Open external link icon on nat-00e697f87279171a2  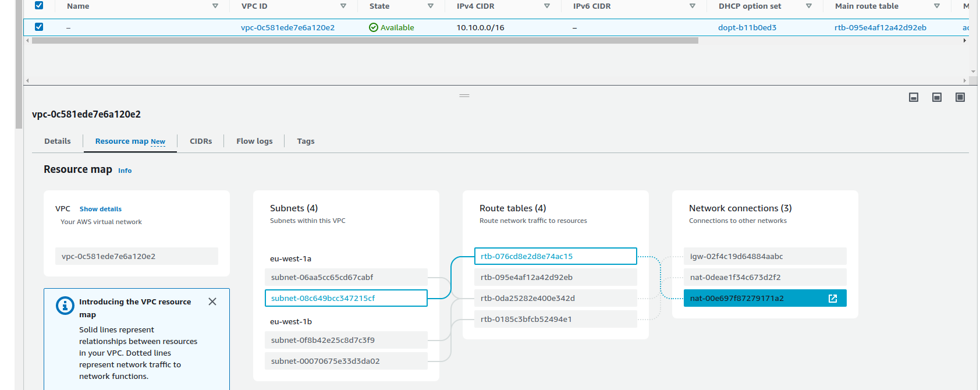click(x=833, y=298)
